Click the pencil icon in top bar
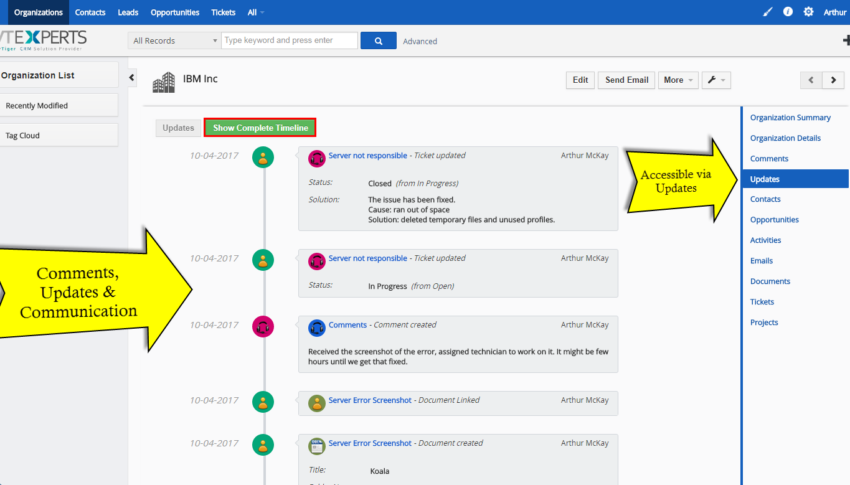 [x=767, y=12]
